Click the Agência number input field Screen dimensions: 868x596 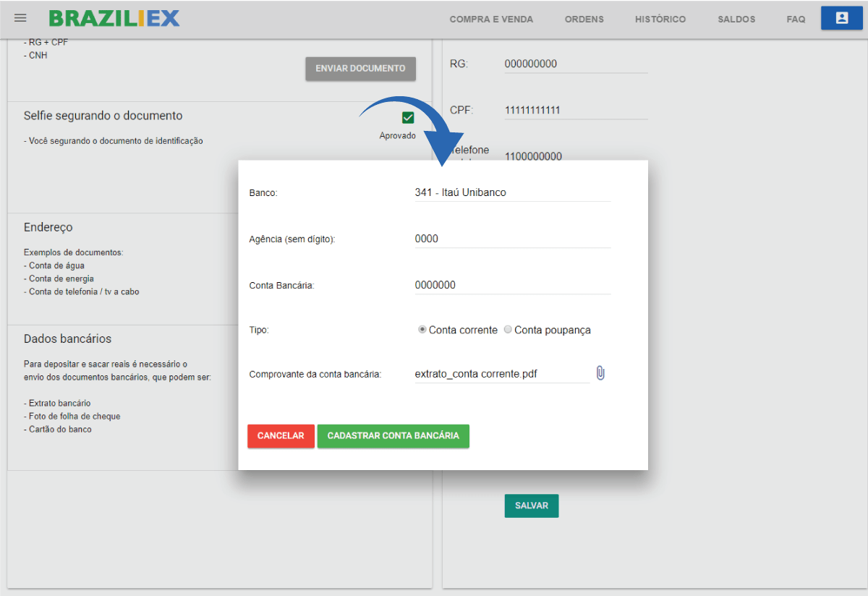coord(512,239)
